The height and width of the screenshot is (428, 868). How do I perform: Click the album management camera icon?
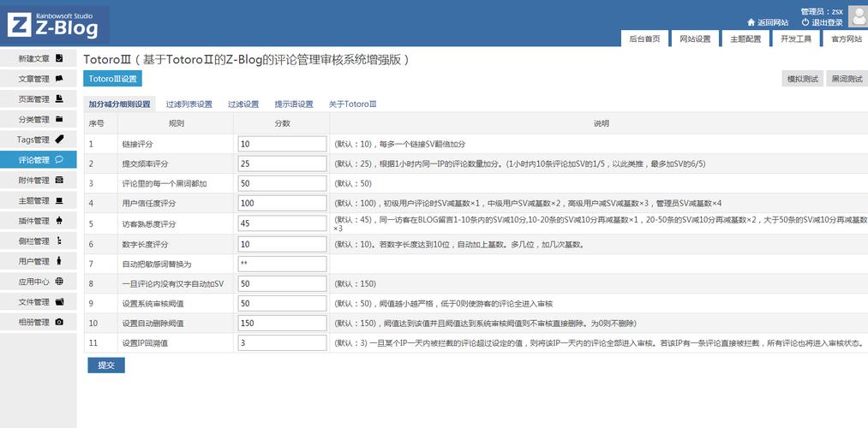click(59, 322)
